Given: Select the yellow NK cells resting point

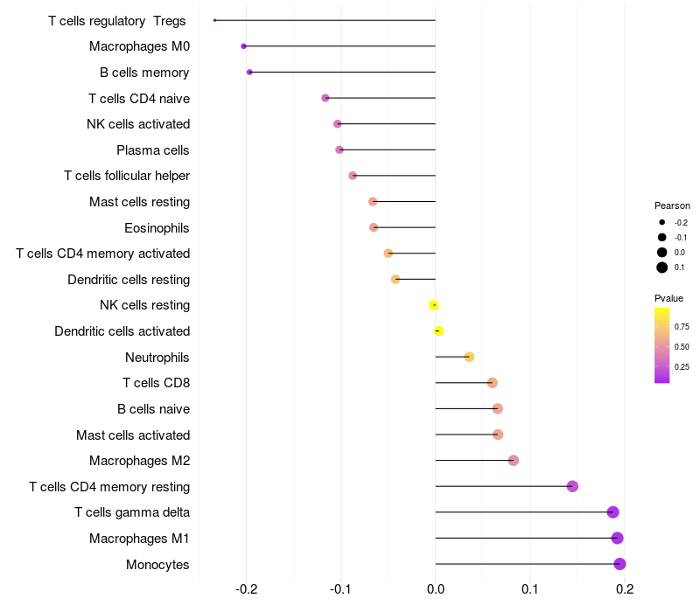Looking at the screenshot, I should point(433,305).
